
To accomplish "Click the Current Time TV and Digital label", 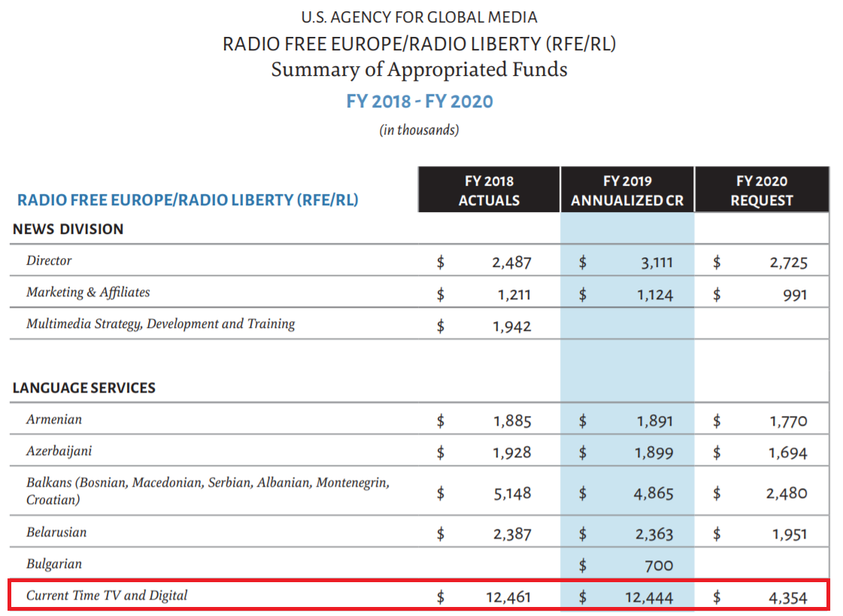I will click(107, 596).
